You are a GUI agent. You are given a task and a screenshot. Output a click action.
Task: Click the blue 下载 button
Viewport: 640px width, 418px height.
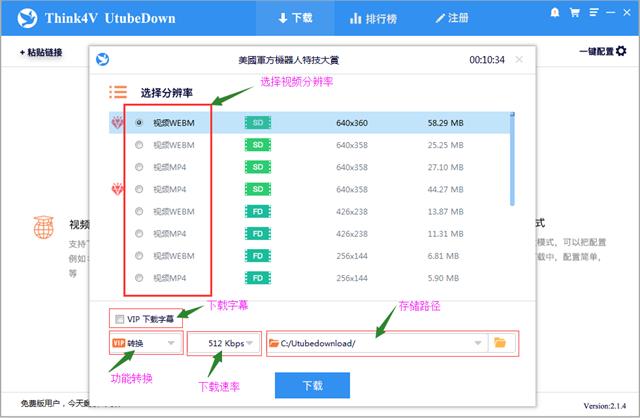pyautogui.click(x=312, y=385)
